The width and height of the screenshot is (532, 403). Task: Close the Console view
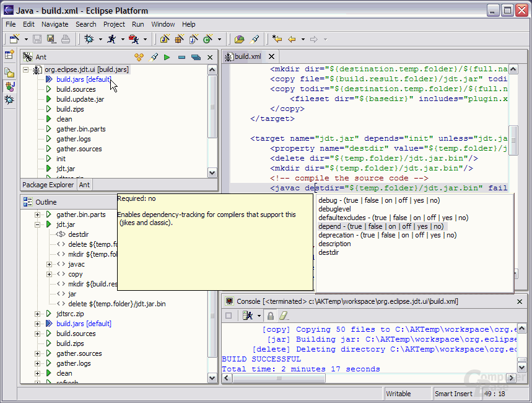520,301
